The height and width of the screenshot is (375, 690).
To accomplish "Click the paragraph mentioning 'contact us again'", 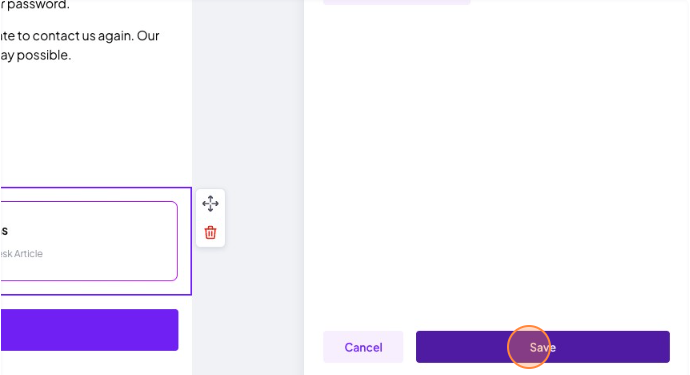I will [x=80, y=45].
